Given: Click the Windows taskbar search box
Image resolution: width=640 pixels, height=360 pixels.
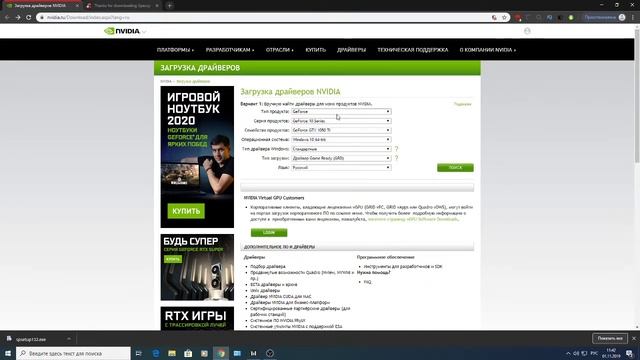Looking at the screenshot, I should [73, 353].
